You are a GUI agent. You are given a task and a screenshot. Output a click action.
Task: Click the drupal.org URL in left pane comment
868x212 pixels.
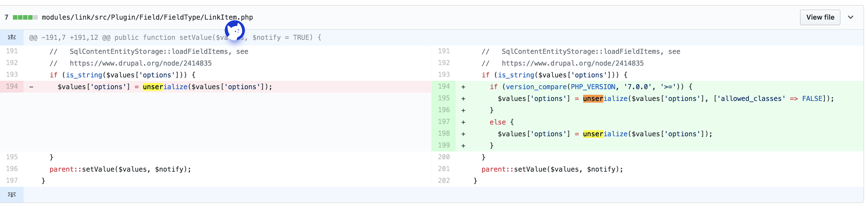coord(140,63)
